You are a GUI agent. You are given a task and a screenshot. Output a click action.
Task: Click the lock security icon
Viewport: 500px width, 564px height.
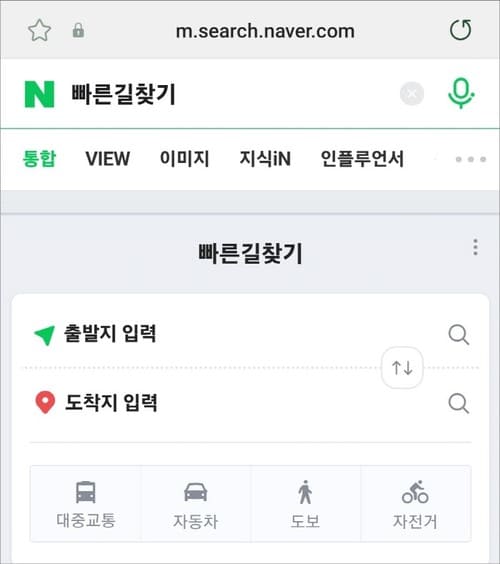[78, 31]
